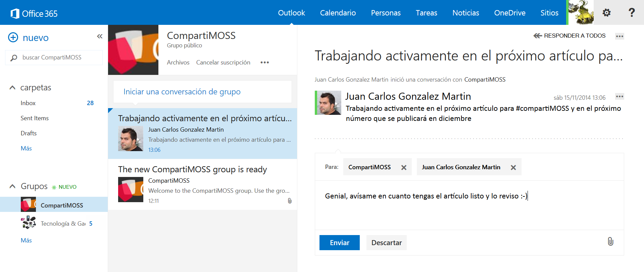The height and width of the screenshot is (272, 644).
Task: Click Juan Carlos photo in conversation list
Action: 131,139
